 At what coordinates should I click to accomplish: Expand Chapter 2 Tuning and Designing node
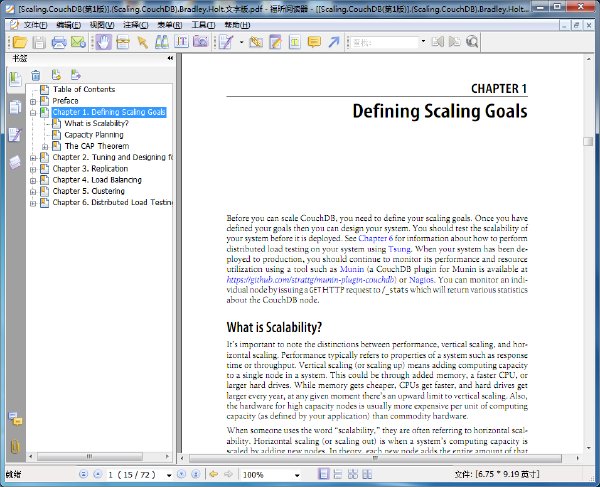click(33, 158)
